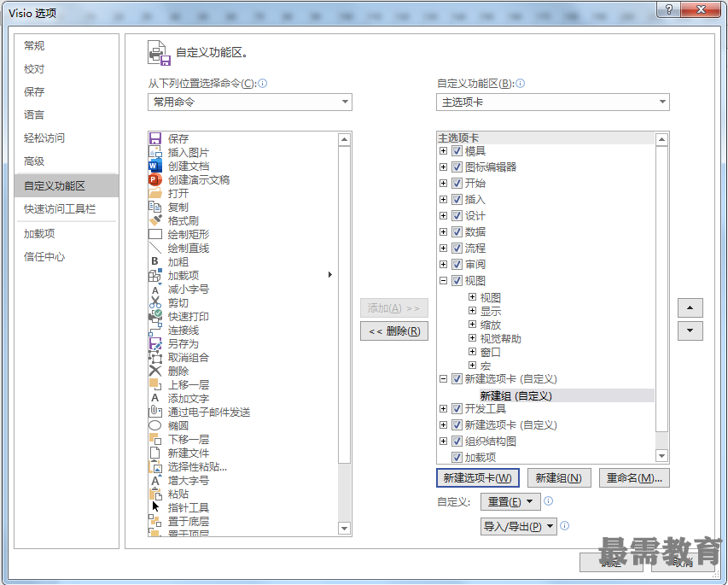Click the 减小字号 shrink font icon
728x585 pixels.
pyautogui.click(x=155, y=289)
